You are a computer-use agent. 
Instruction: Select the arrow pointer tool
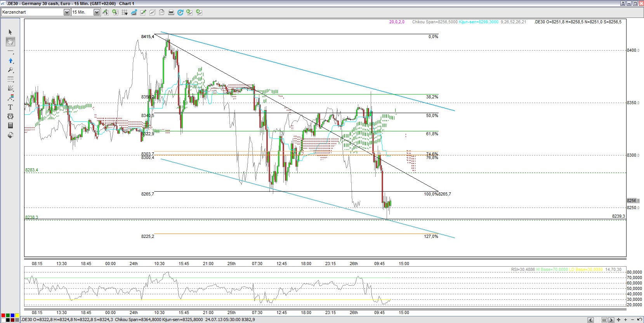pyautogui.click(x=10, y=32)
